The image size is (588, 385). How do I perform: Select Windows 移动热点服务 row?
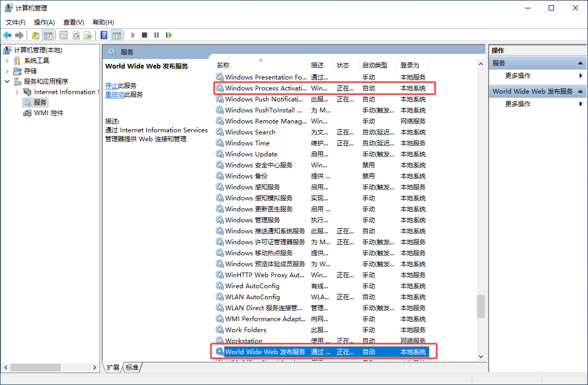(x=321, y=253)
